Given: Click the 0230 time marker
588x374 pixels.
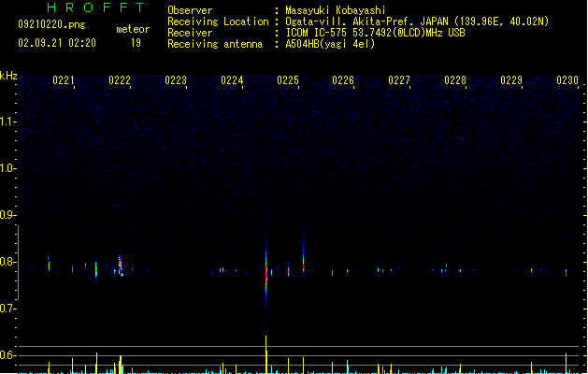Looking at the screenshot, I should point(567,80).
